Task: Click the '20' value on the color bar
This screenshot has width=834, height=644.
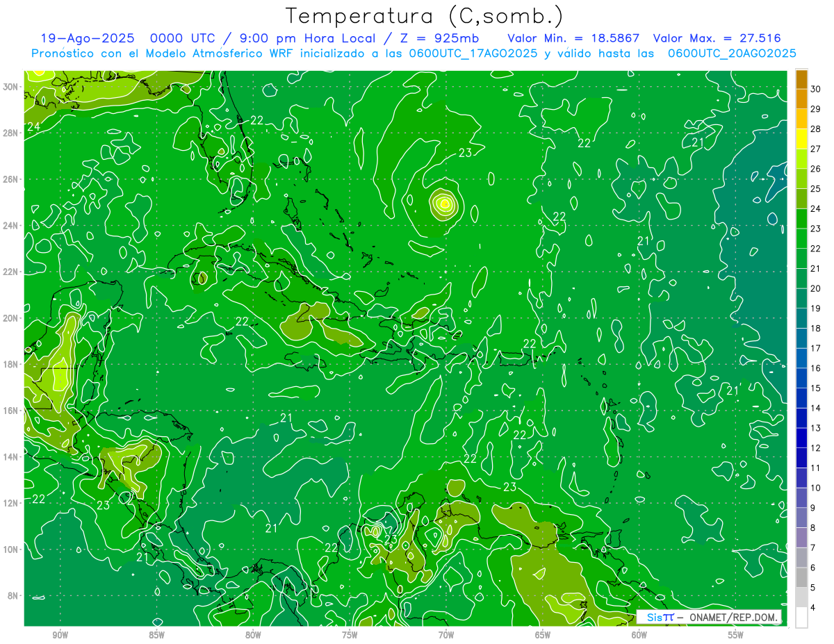Action: click(x=816, y=288)
